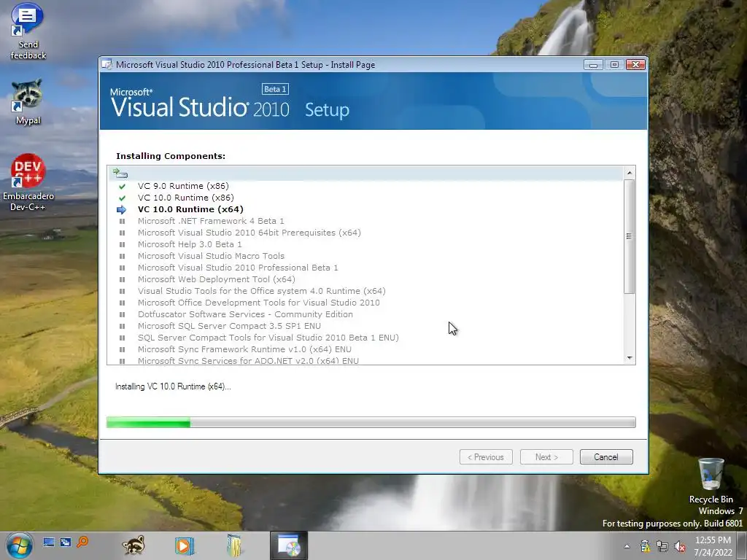This screenshot has width=747, height=560.
Task: Select Microsoft SQL Server Compact 3.5 SP1 ENU
Action: [229, 326]
